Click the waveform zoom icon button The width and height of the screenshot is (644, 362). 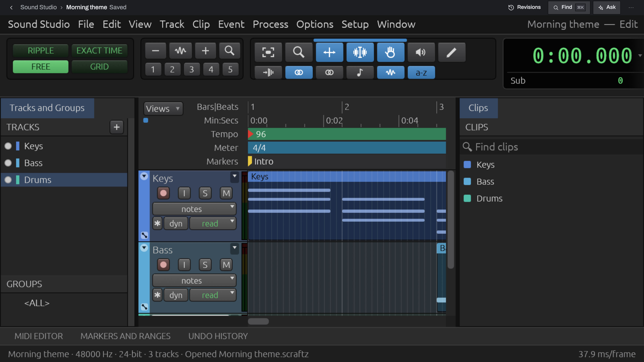180,51
